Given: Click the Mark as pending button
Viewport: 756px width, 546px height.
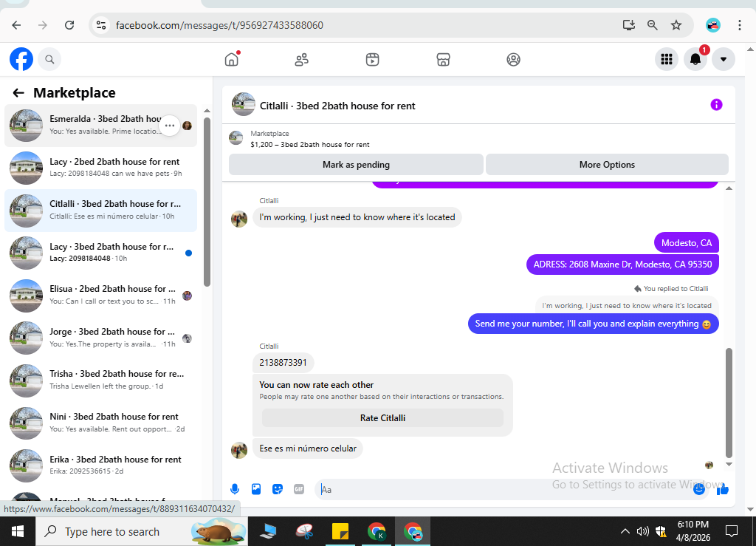Looking at the screenshot, I should pos(356,165).
